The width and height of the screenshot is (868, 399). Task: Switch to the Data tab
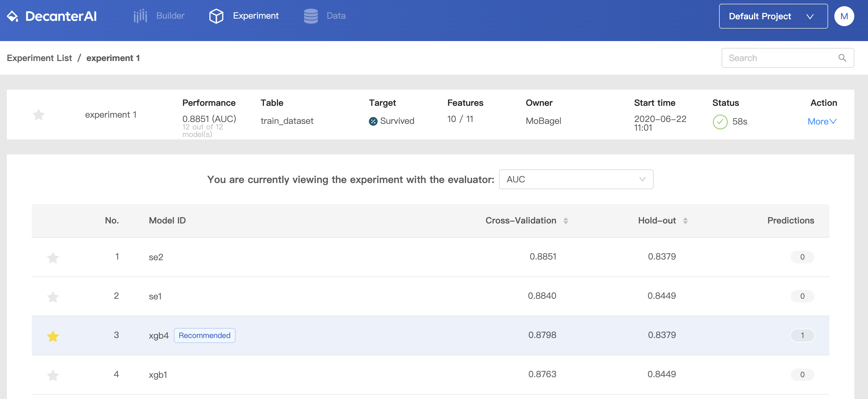(x=336, y=16)
